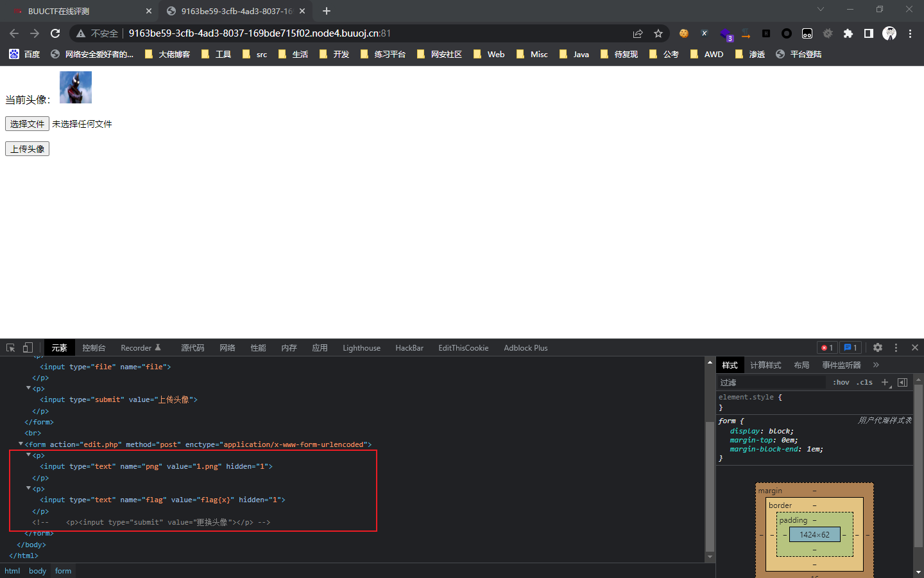Click the 过滤 styles filter field
Image resolution: width=924 pixels, height=578 pixels.
[770, 382]
